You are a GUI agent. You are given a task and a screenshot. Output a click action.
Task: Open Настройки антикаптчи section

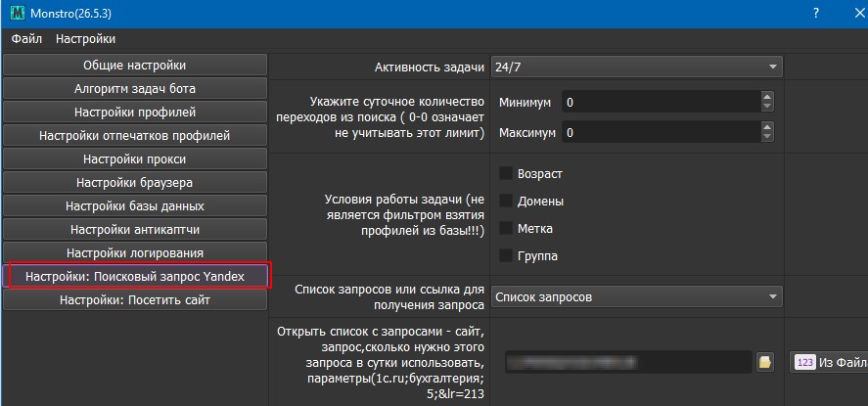[x=135, y=229]
